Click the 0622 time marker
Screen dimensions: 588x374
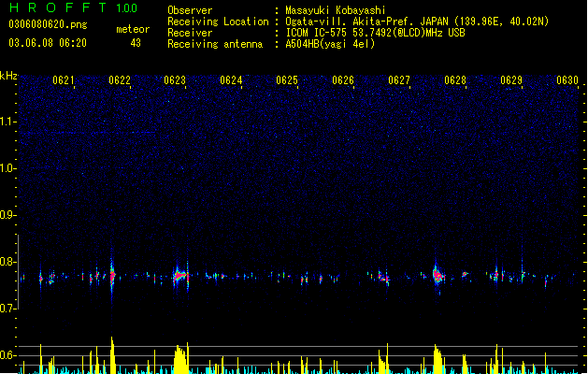120,80
